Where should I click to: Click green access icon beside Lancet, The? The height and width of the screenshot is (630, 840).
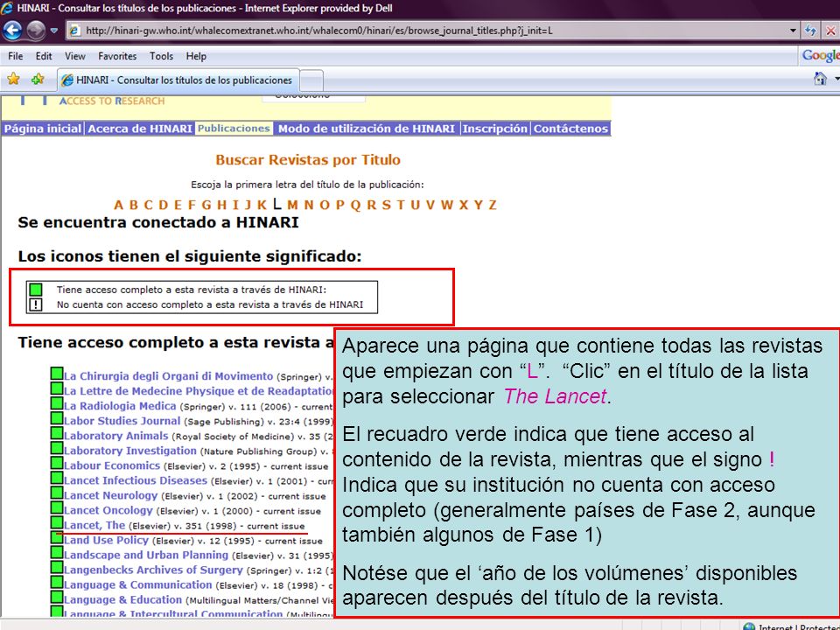click(x=57, y=522)
